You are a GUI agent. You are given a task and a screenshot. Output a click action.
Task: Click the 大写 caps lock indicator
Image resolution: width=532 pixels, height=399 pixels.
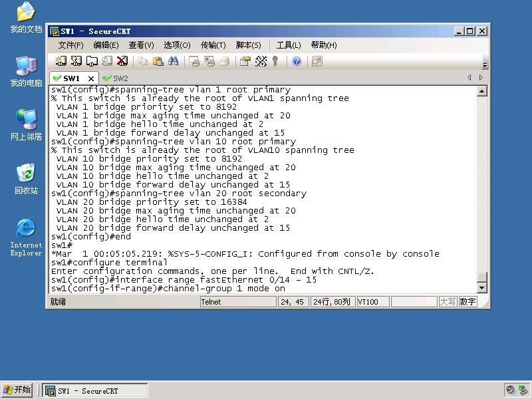(x=448, y=302)
